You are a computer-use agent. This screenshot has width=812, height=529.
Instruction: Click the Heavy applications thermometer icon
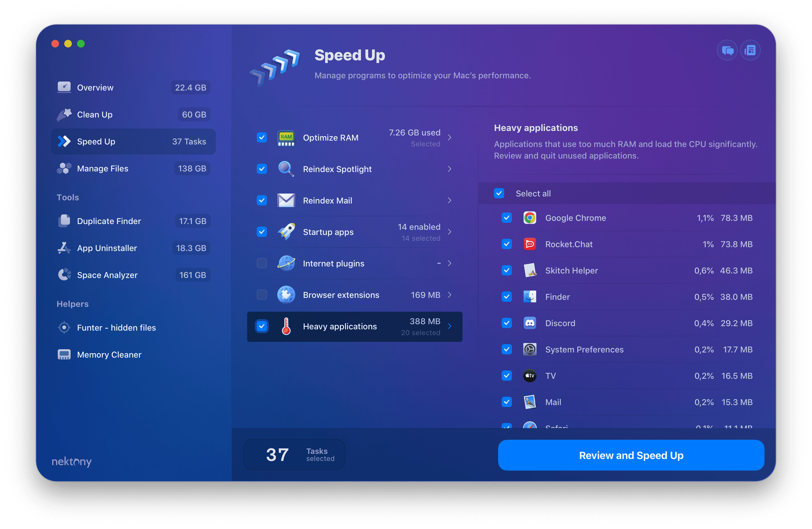287,326
